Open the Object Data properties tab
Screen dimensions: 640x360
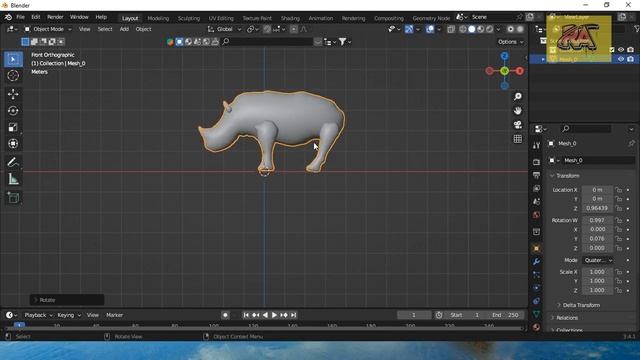coord(536,314)
